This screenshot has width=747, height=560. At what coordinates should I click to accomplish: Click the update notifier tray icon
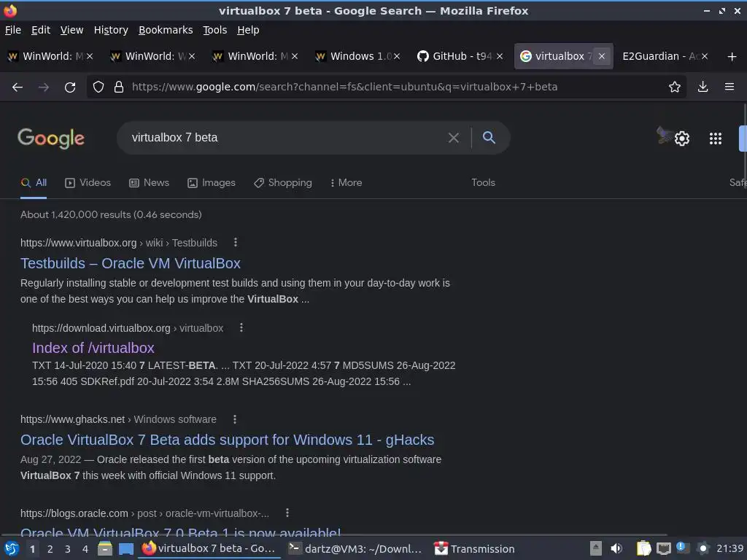click(683, 548)
